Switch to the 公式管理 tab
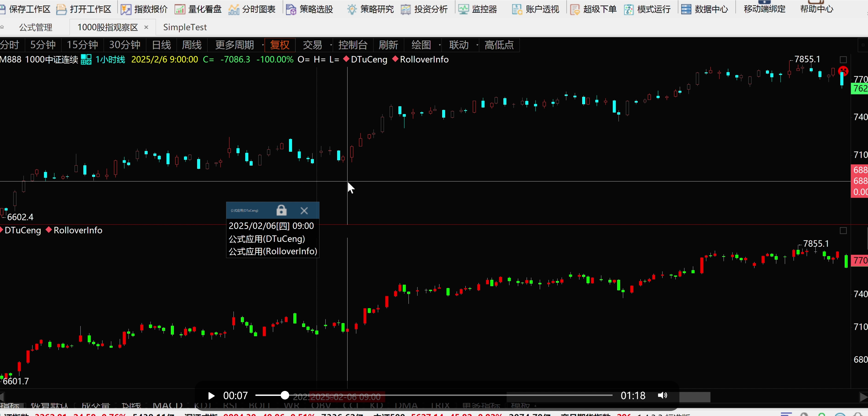Image resolution: width=868 pixels, height=416 pixels. [36, 27]
